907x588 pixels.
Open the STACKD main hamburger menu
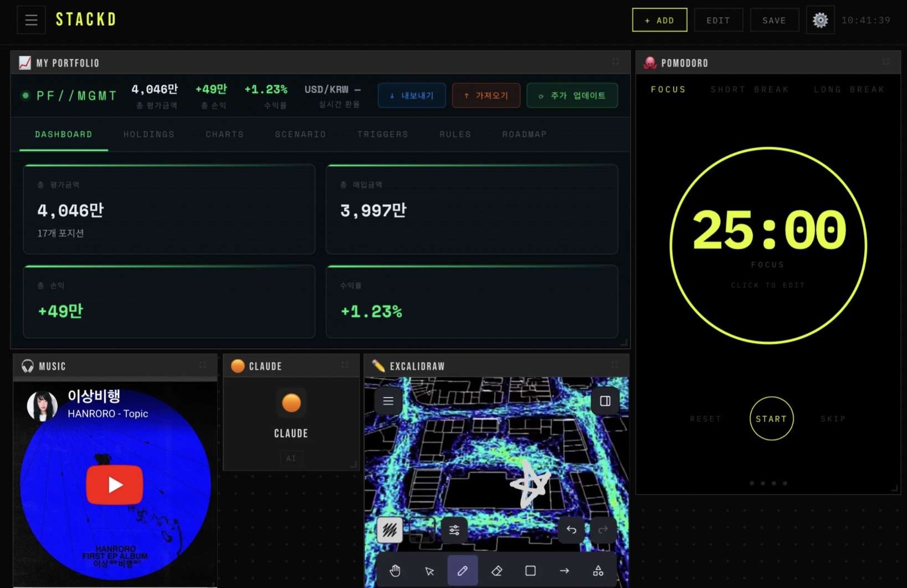(x=32, y=20)
